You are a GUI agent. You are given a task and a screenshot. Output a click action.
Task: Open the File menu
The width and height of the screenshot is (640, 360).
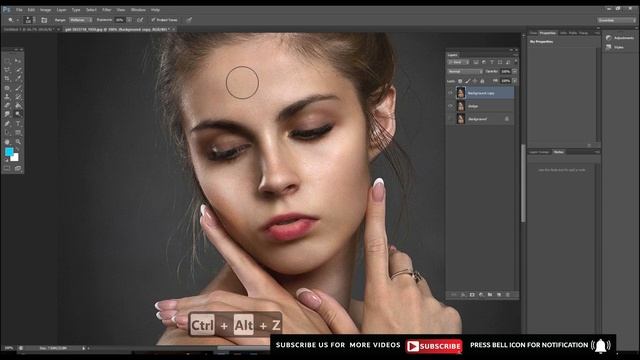[19, 10]
